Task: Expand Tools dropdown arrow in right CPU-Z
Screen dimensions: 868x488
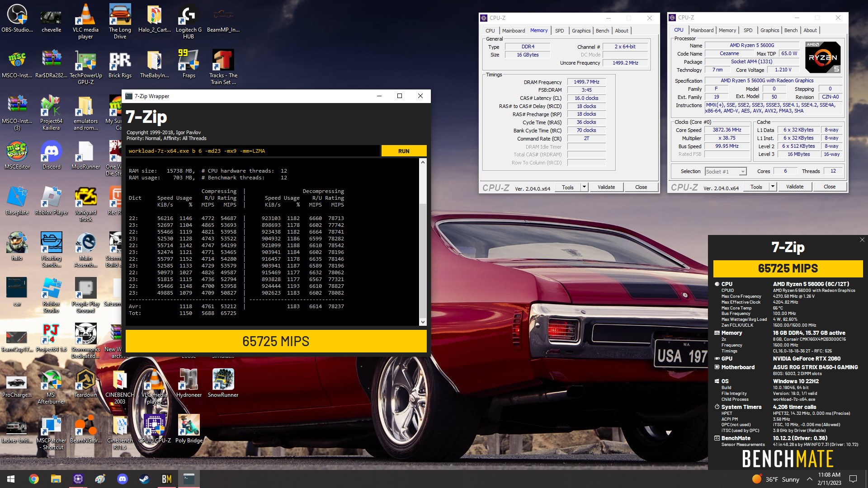Action: pyautogui.click(x=773, y=187)
